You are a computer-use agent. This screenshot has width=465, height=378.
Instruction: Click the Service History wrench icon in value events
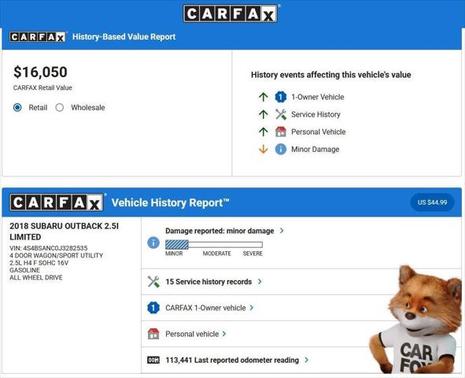point(281,114)
